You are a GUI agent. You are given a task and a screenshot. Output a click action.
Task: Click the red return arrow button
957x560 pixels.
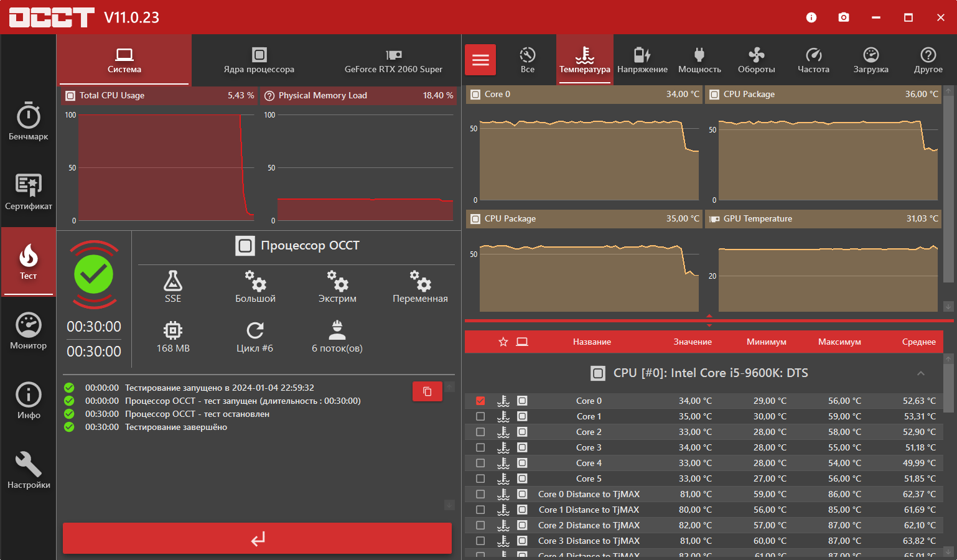(257, 538)
